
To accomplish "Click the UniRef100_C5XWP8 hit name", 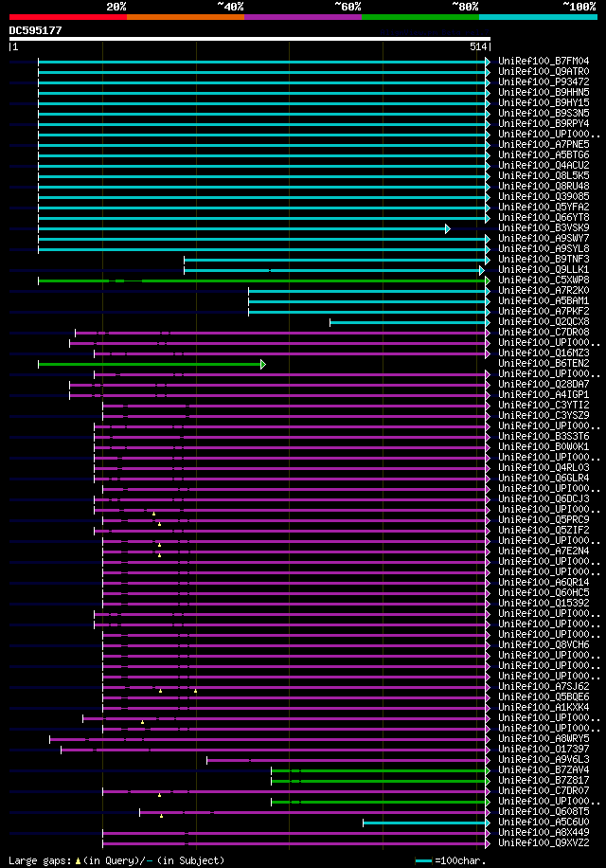I will [544, 280].
